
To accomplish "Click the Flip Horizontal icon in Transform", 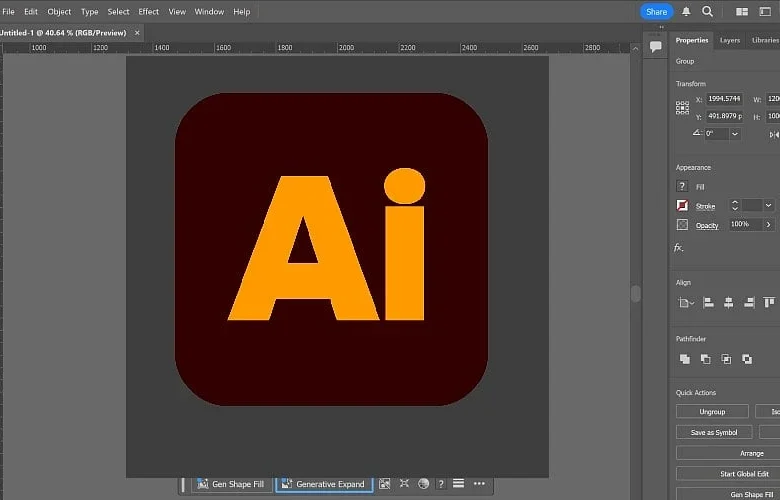I will point(774,134).
